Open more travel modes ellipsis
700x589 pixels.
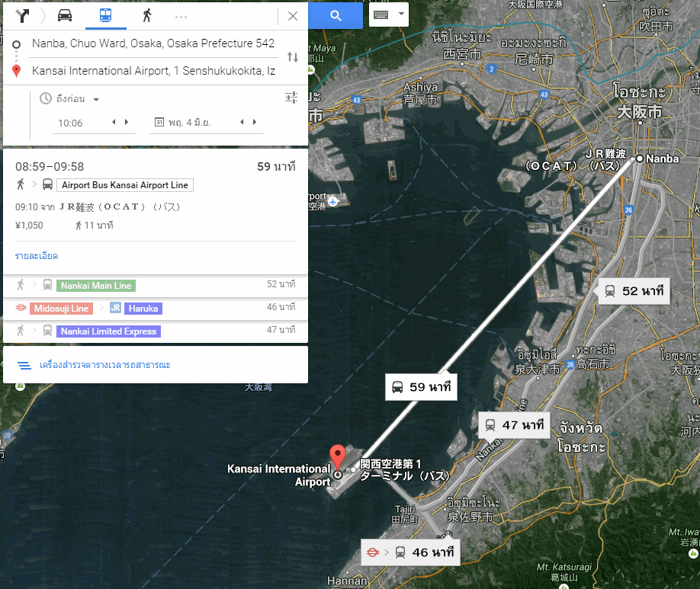coord(181,17)
